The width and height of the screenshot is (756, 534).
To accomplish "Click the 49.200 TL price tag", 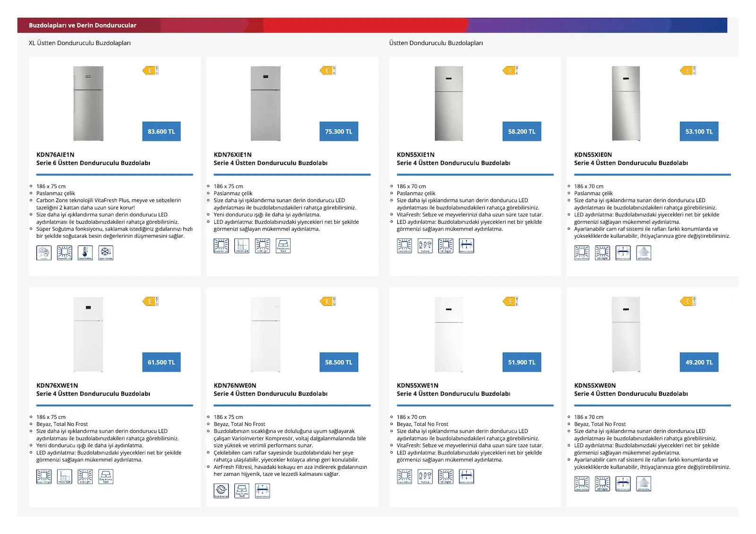I will tap(699, 363).
